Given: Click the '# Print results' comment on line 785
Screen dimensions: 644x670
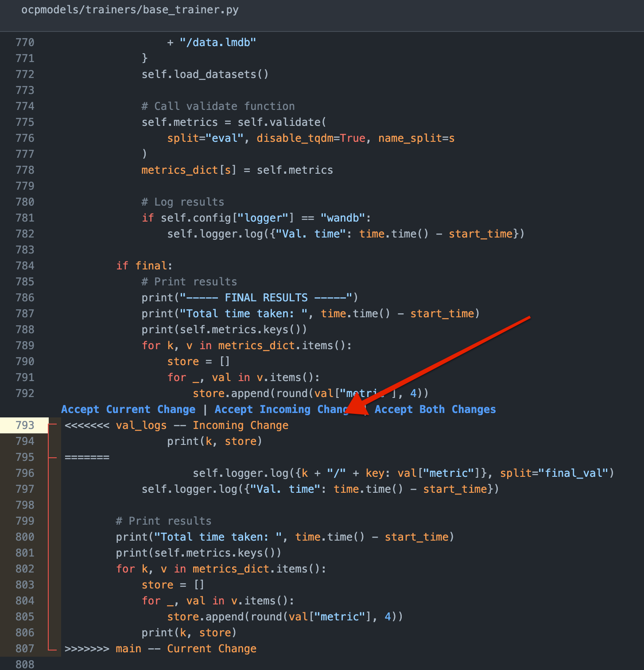Looking at the screenshot, I should [189, 282].
